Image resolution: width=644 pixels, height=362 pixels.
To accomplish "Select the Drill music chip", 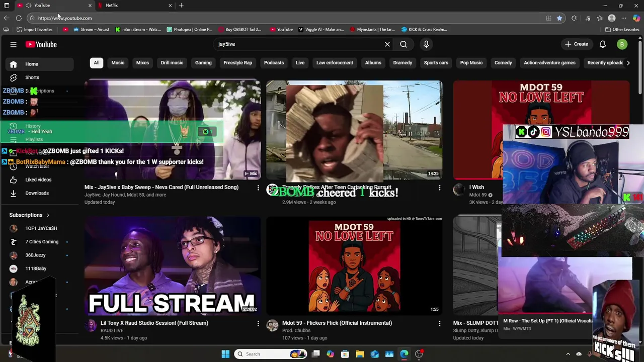I will point(172,63).
